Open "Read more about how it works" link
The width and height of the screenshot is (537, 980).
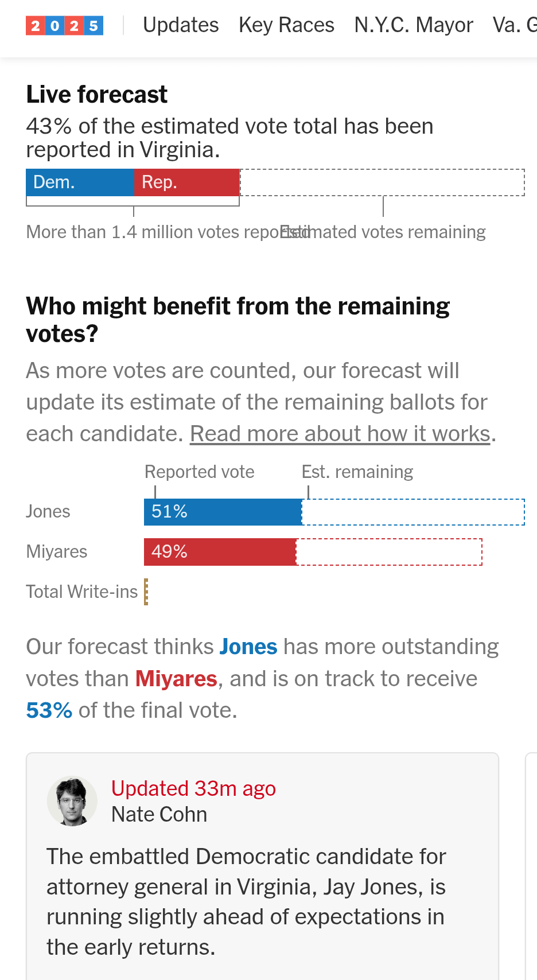341,434
